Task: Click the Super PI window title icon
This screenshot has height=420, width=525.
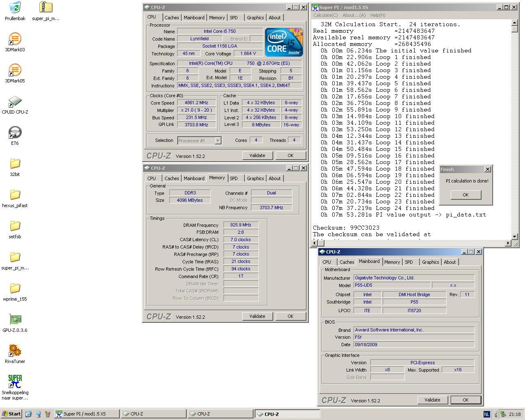Action: (x=315, y=7)
